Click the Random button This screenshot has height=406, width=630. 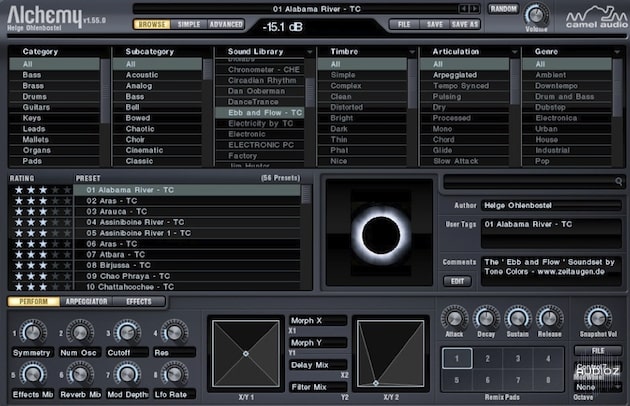click(503, 8)
